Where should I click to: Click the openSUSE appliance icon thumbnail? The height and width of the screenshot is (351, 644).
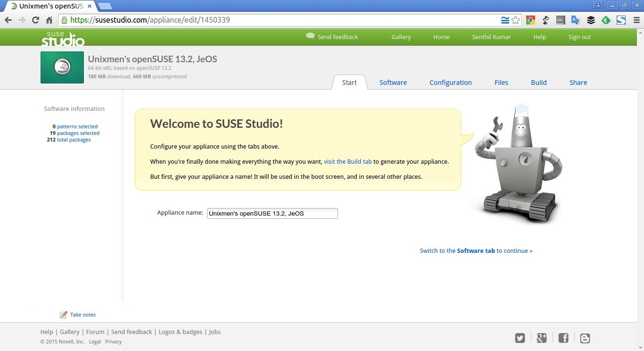click(62, 67)
